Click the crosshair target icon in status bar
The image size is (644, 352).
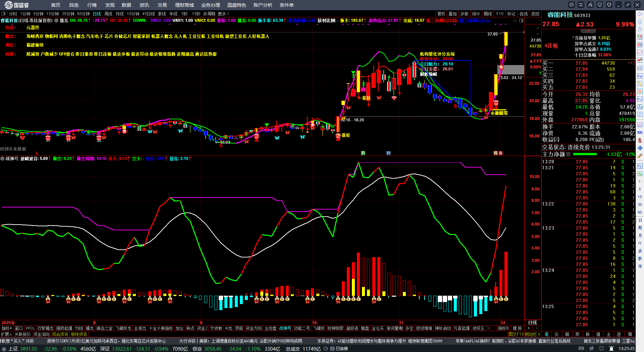(x=601, y=349)
